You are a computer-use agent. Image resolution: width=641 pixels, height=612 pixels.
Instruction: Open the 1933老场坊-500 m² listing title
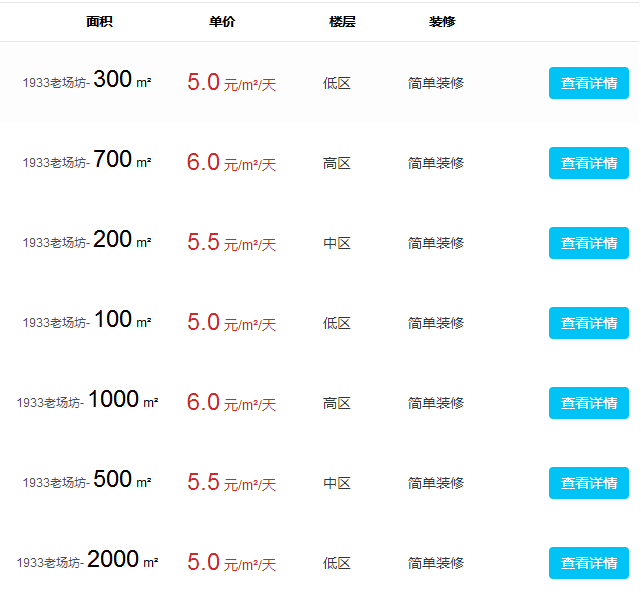tap(87, 481)
